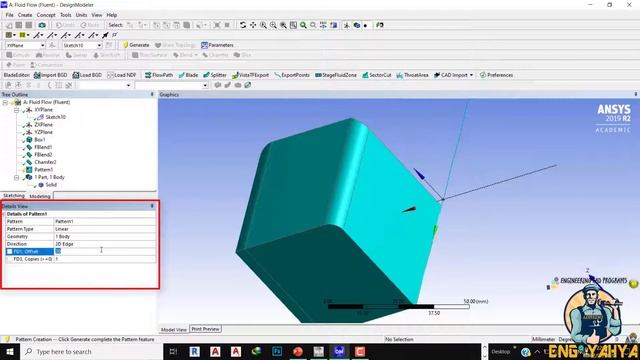The image size is (640, 360).
Task: Click the Parameters button
Action: 217,45
